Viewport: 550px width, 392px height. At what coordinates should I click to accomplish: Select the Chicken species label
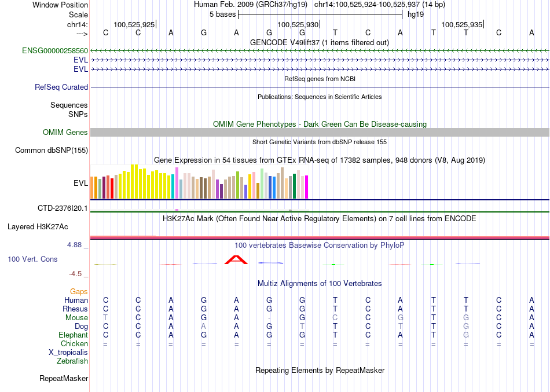click(74, 343)
